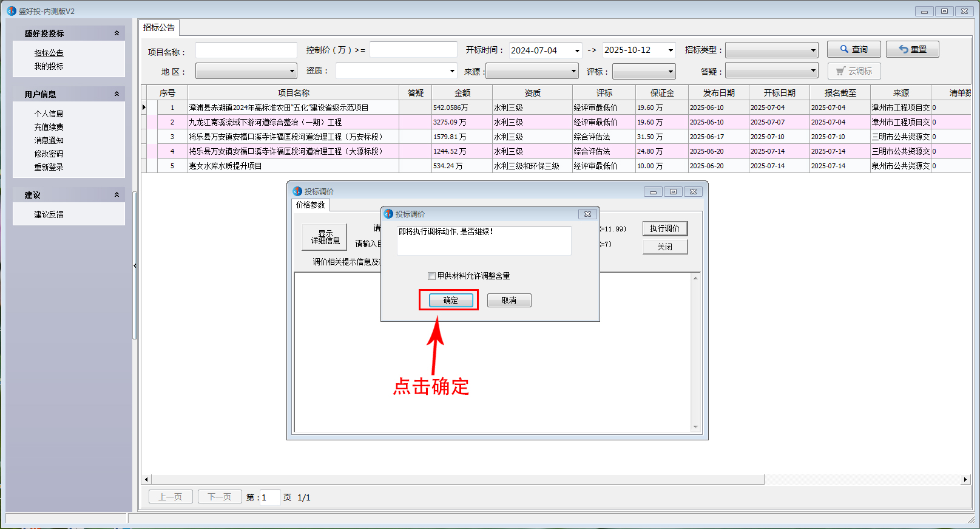Click 取消 in the dialog
Viewport: 980px width, 529px height.
pos(509,301)
